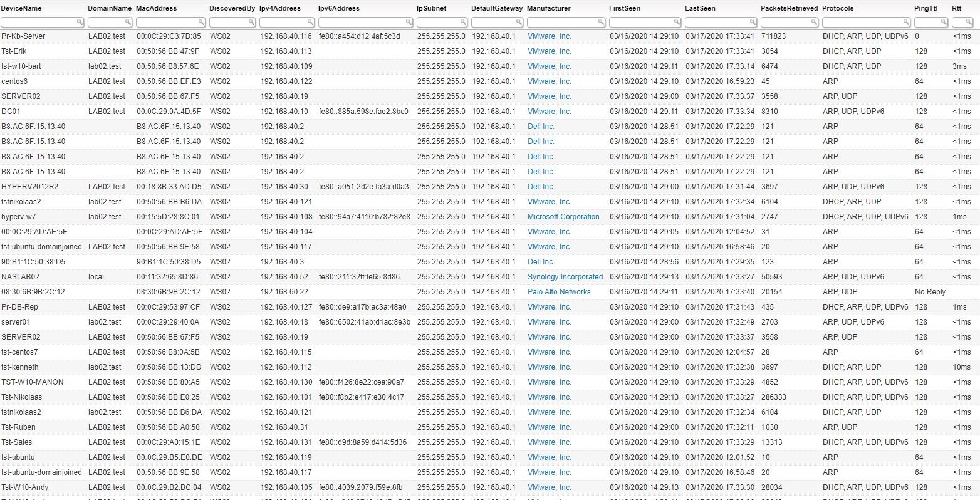
Task: Sort by the DomainName column header
Action: click(x=110, y=9)
